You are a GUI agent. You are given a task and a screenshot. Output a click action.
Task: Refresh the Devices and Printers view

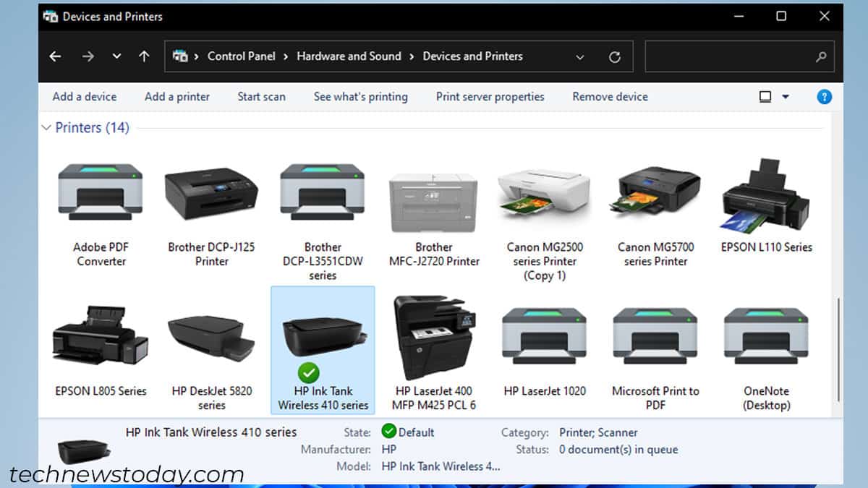pos(615,56)
